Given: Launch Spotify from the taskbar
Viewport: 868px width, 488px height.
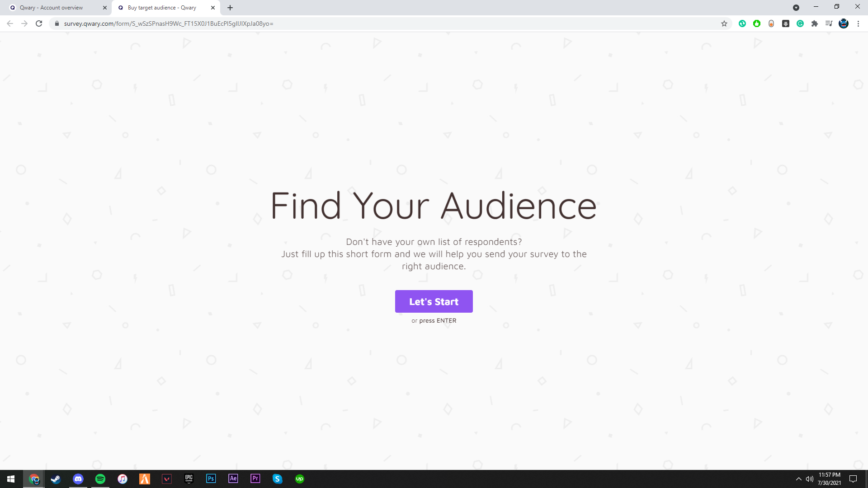Looking at the screenshot, I should (x=100, y=479).
